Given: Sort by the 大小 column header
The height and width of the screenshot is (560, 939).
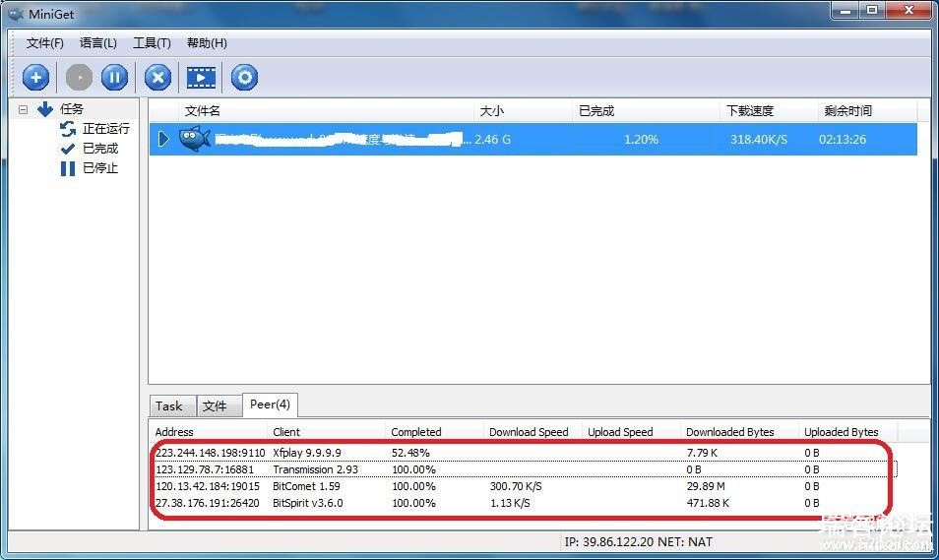Looking at the screenshot, I should click(524, 111).
